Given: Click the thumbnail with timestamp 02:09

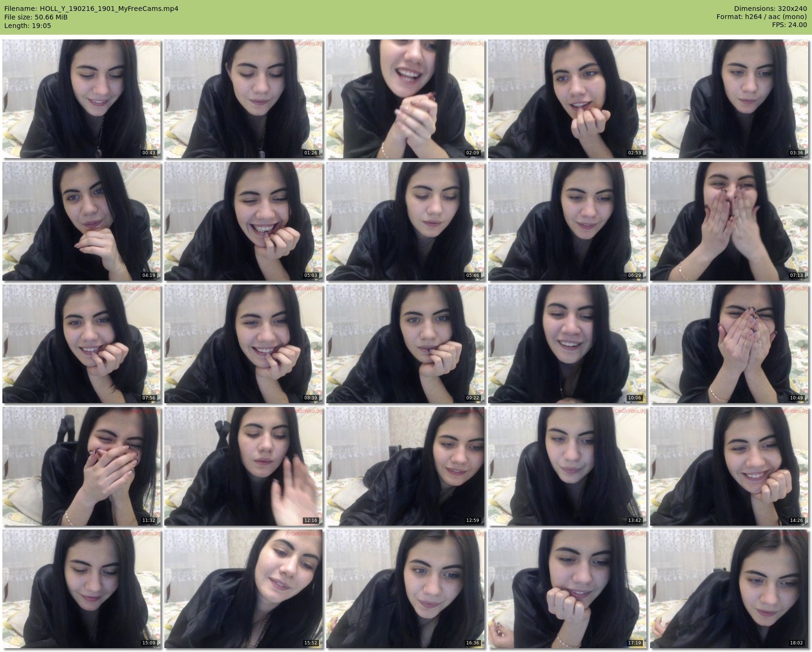Looking at the screenshot, I should tap(406, 99).
